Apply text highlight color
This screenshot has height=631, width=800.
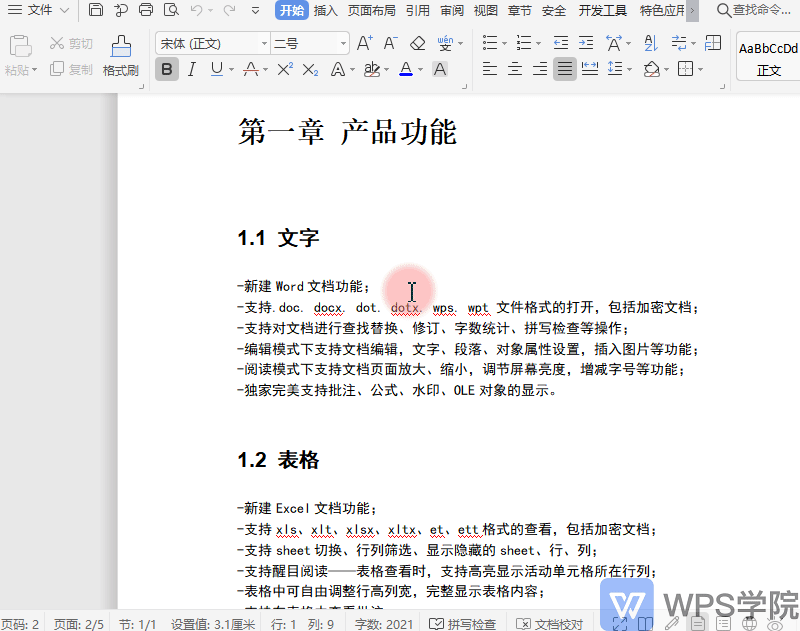tap(372, 69)
